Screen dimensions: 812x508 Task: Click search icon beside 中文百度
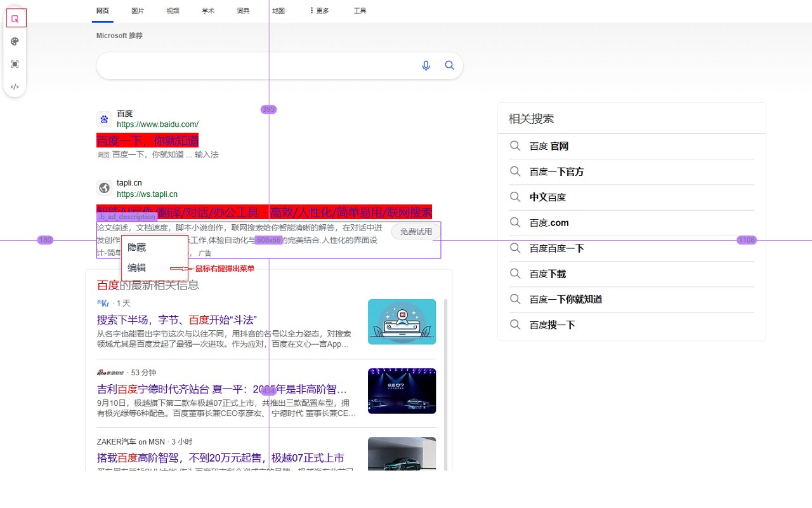515,197
